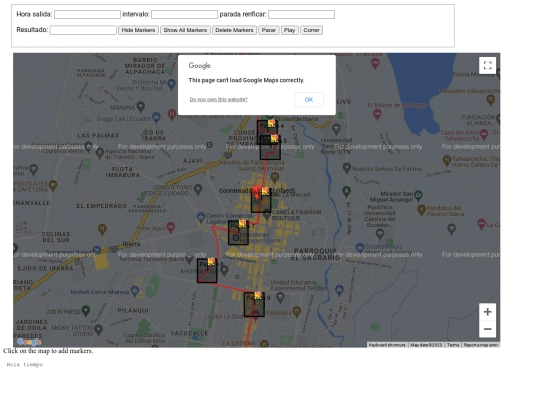The height and width of the screenshot is (405, 540).
Task: Click the parada rerificar input box
Action: [301, 14]
